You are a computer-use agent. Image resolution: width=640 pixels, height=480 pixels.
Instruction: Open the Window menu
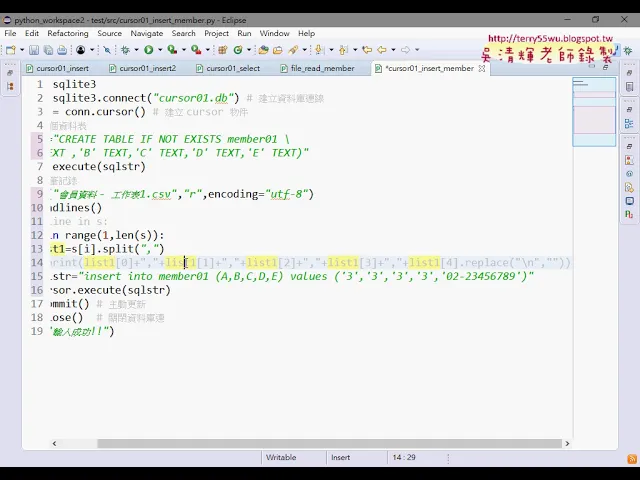pyautogui.click(x=275, y=33)
